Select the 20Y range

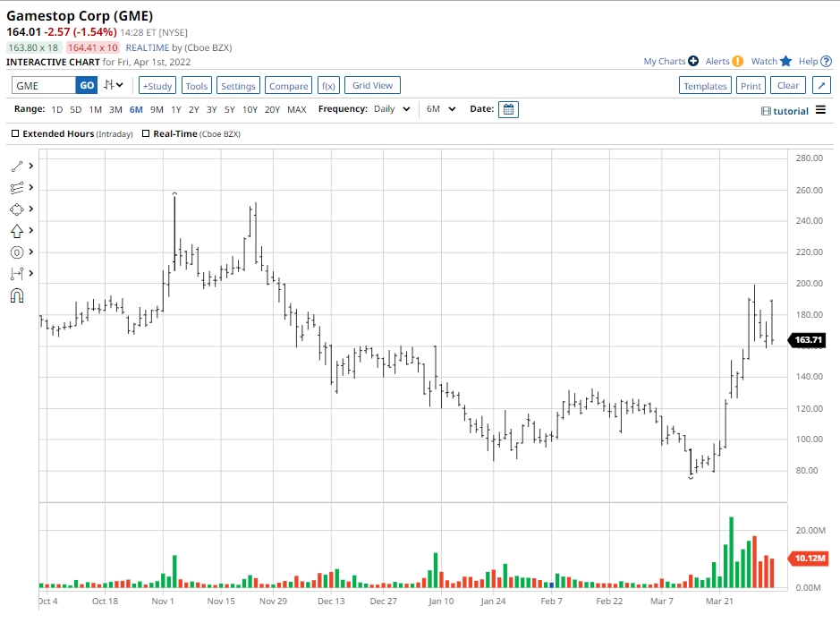272,109
